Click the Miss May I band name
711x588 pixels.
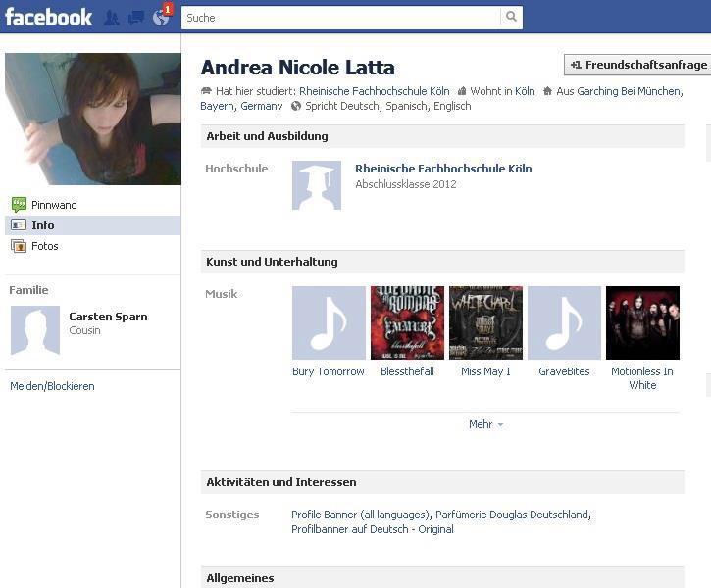[x=485, y=371]
